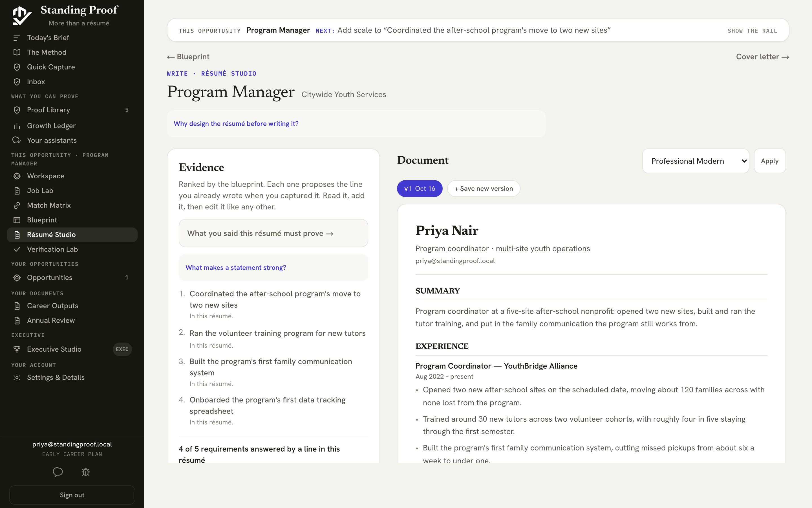Viewport: 812px width, 508px height.
Task: Open the Résumé Studio document icon in sidebar
Action: click(17, 235)
